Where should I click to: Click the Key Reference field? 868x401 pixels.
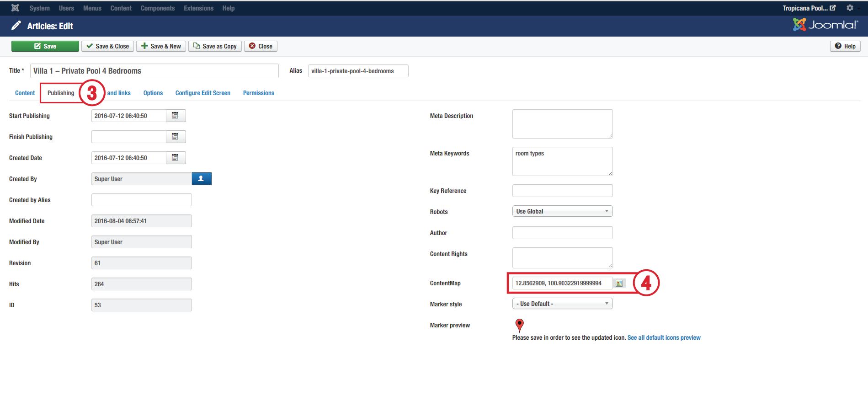pos(562,191)
